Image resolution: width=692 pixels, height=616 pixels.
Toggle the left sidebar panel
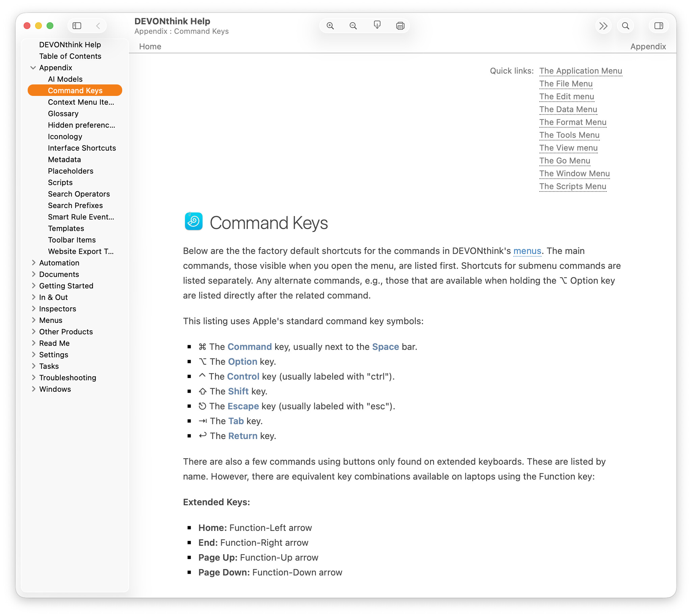click(77, 26)
